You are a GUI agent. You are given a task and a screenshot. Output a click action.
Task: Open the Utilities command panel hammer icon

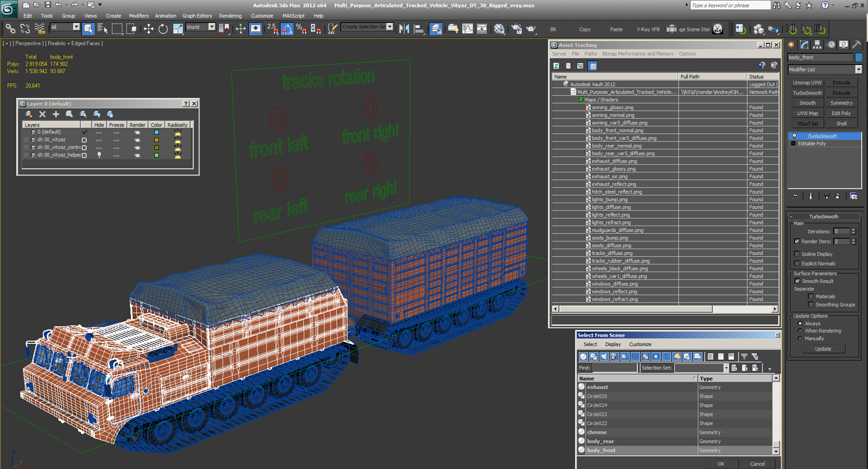857,45
